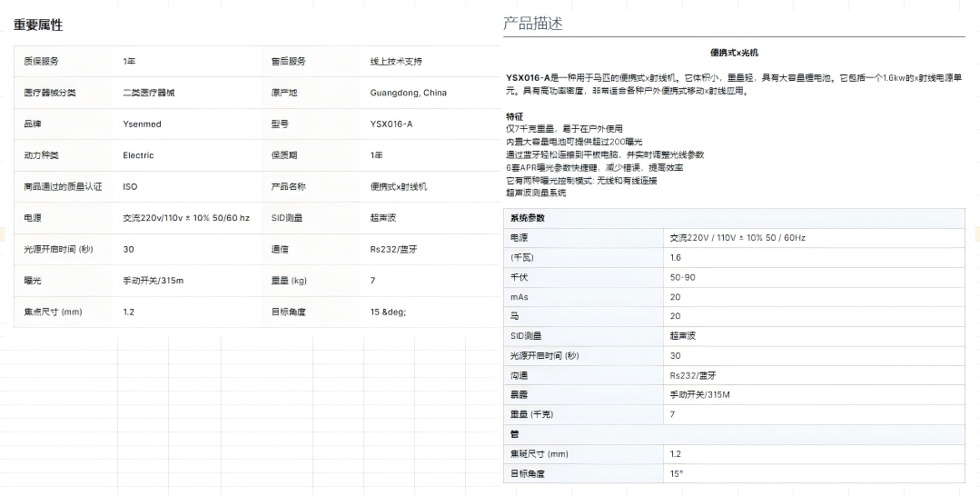Click the 产品描述 section heading

click(x=533, y=24)
